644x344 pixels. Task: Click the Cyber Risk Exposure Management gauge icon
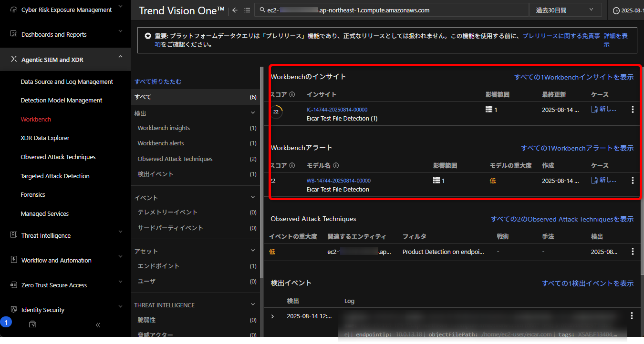tap(13, 10)
